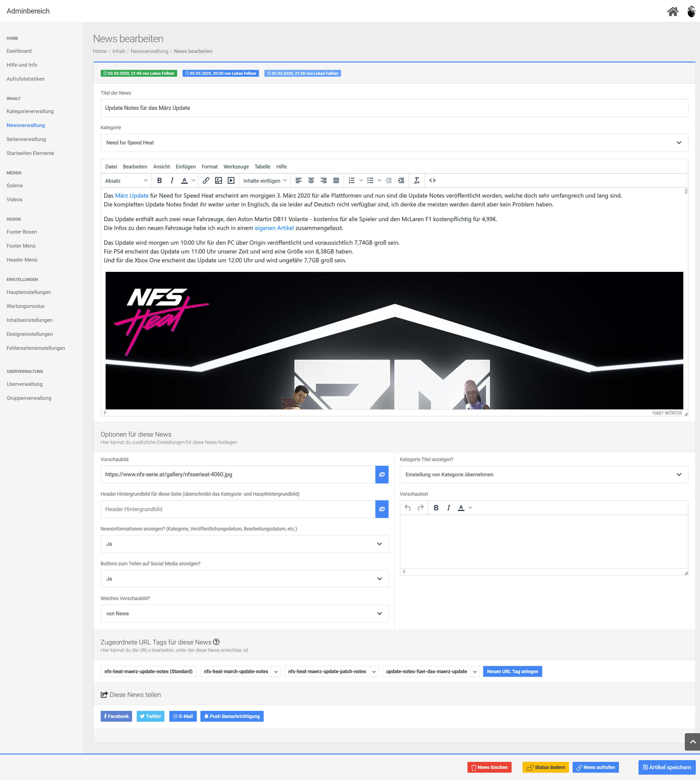
Task: Open Newsinformationen anzeigen dropdown
Action: click(x=244, y=544)
